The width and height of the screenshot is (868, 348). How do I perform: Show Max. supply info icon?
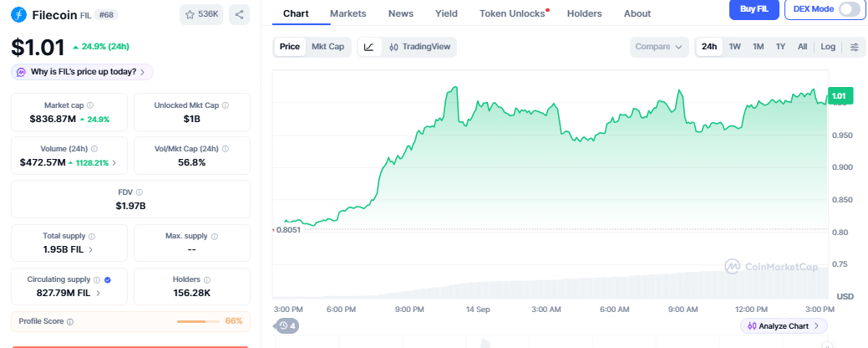pos(214,236)
